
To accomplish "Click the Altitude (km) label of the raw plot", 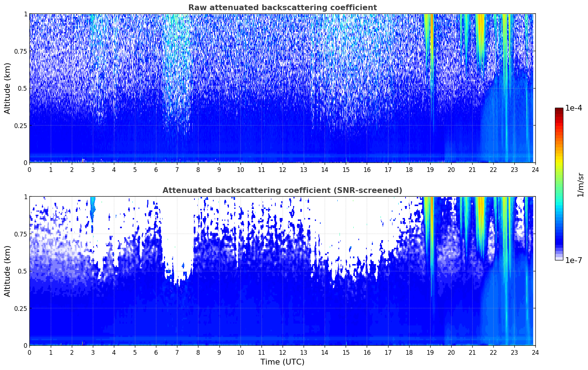I will tap(8, 88).
